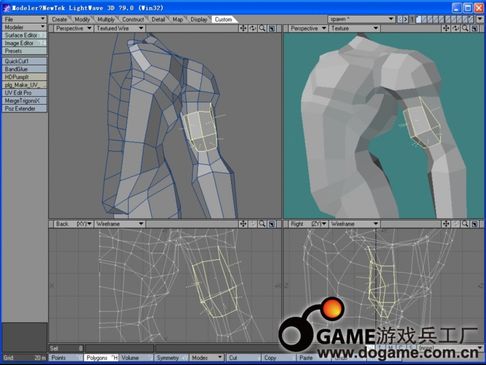The image size is (486, 365).
Task: Open the Modes dropdown in bottom bar
Action: (x=206, y=358)
